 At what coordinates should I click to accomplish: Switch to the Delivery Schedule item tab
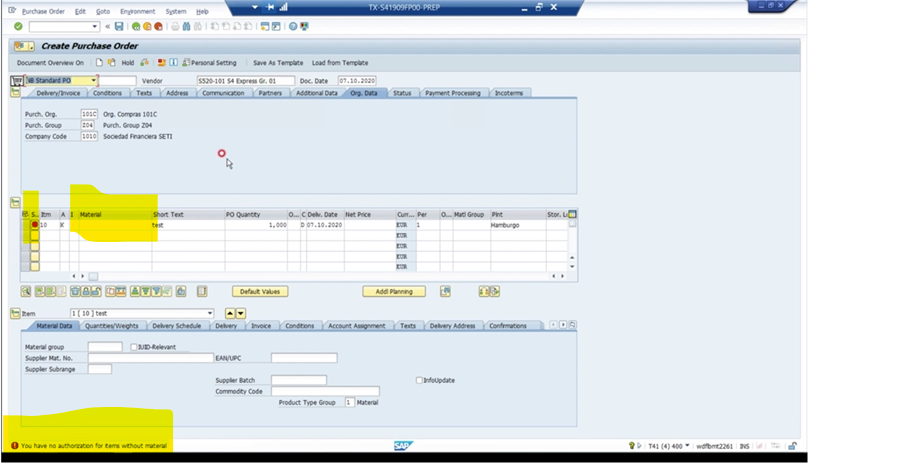click(x=176, y=326)
